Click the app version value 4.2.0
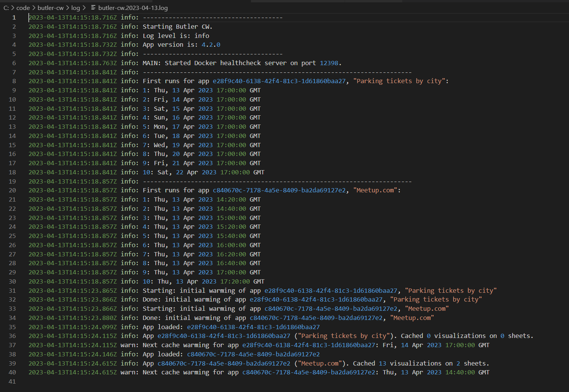569x392 pixels. coord(211,44)
